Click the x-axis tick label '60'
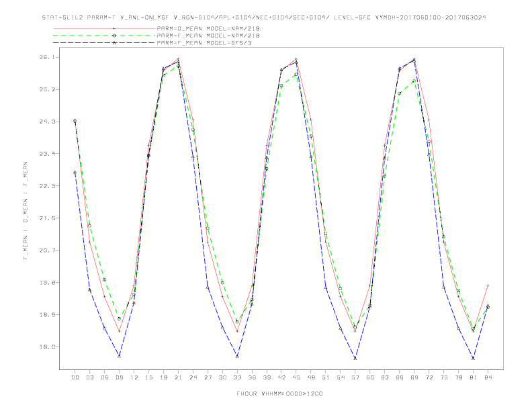Image resolution: width=532 pixels, height=411 pixels. (370, 377)
